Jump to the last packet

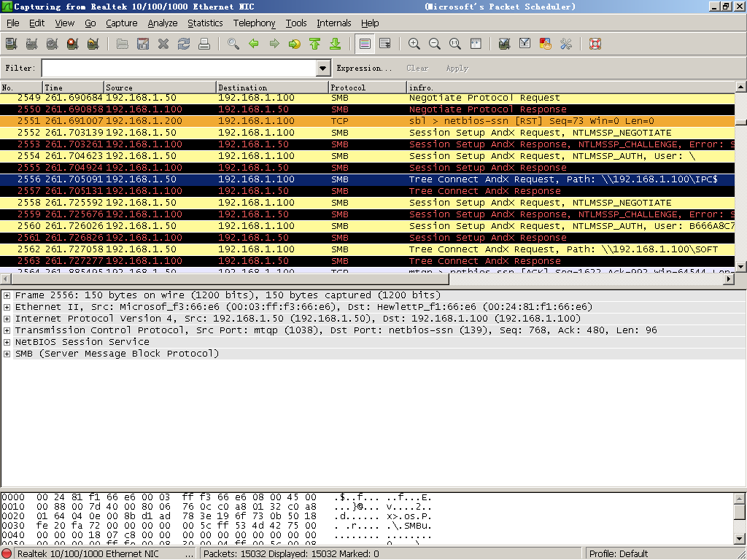point(336,44)
